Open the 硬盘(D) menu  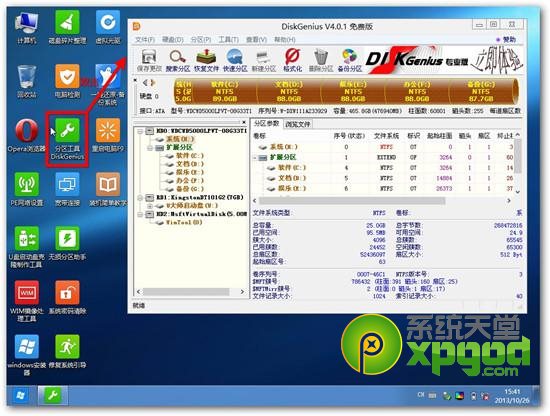click(173, 40)
